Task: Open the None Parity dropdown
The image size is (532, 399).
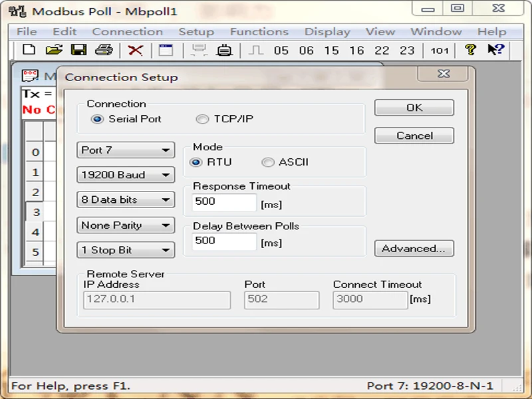Action: click(x=126, y=225)
